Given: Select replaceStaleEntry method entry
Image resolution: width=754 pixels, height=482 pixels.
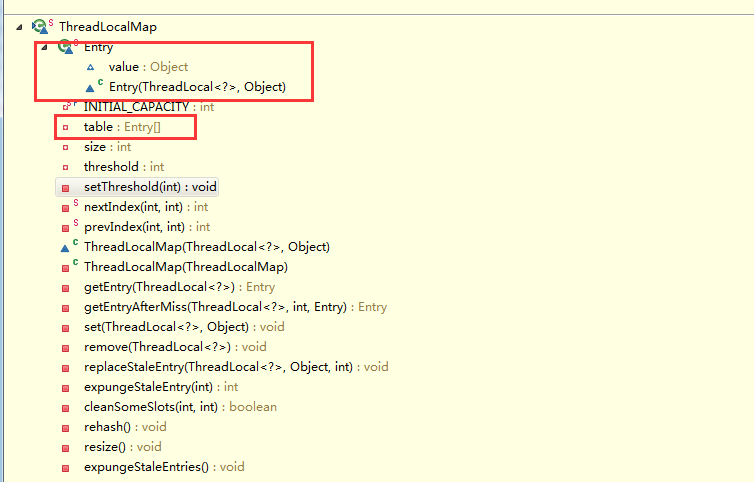Looking at the screenshot, I should 236,367.
